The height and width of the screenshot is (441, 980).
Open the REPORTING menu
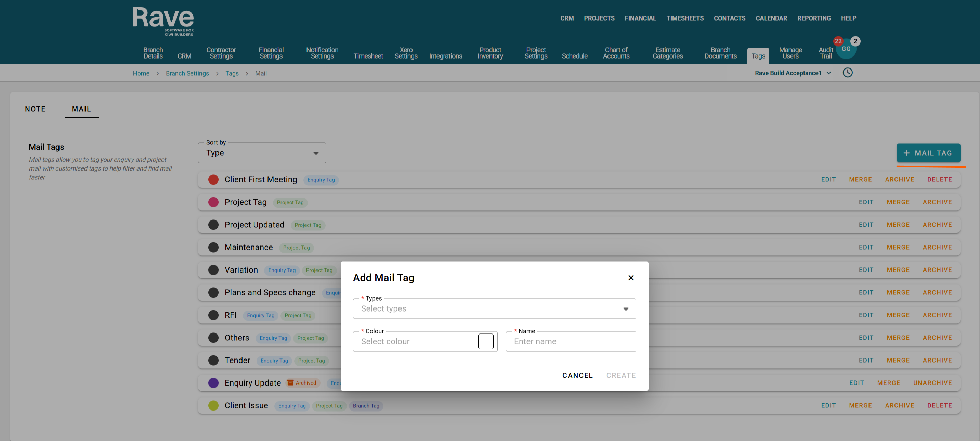814,18
